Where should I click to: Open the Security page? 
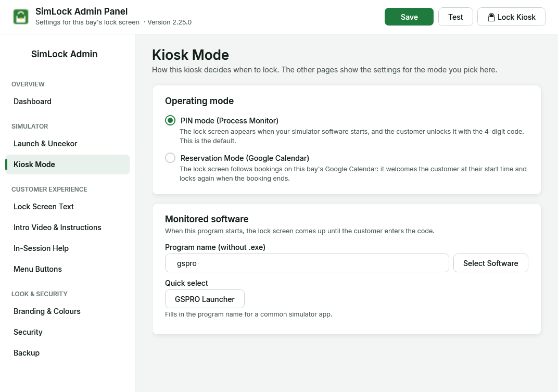68,332
